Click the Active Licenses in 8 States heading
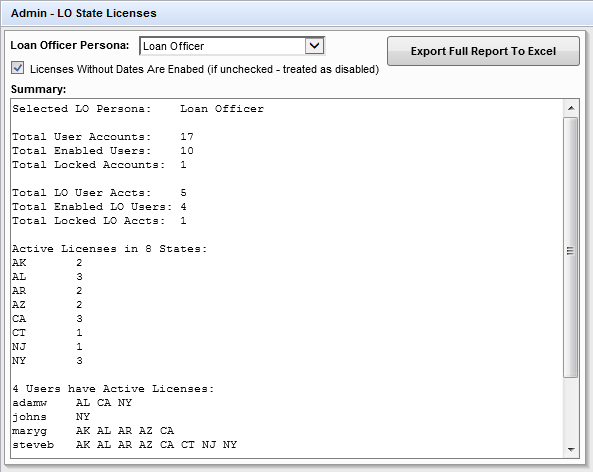 click(110, 249)
